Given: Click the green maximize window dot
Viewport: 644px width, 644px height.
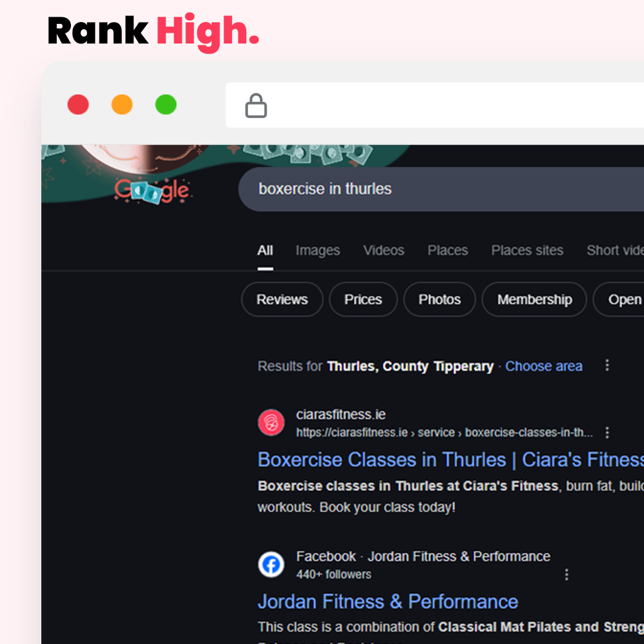Looking at the screenshot, I should [x=166, y=104].
